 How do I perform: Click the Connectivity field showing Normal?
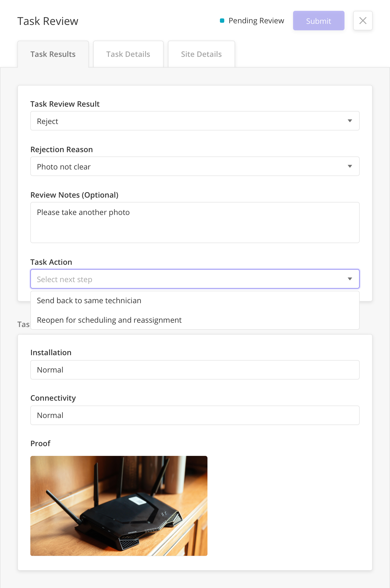coord(195,415)
